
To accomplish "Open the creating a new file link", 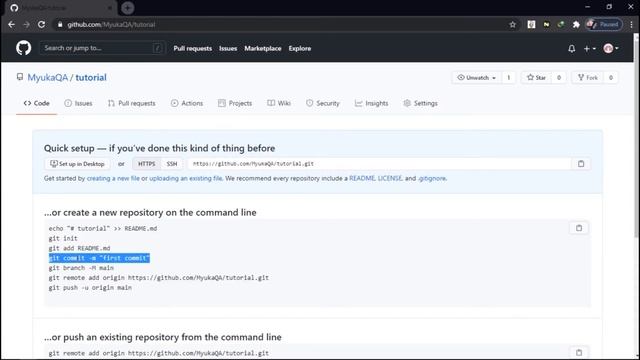I will pyautogui.click(x=113, y=178).
